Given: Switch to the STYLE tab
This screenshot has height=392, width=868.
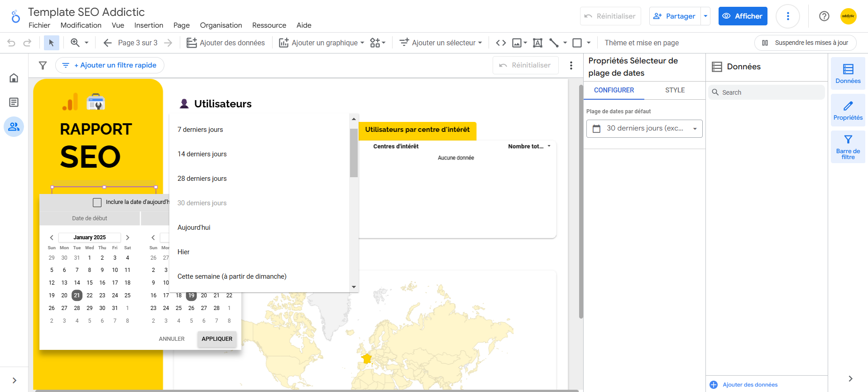Looking at the screenshot, I should (x=675, y=90).
